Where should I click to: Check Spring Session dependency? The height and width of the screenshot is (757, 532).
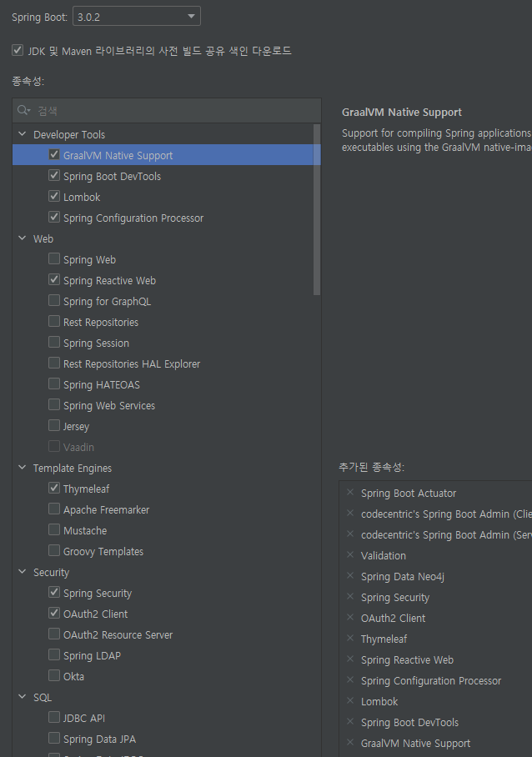click(x=54, y=342)
